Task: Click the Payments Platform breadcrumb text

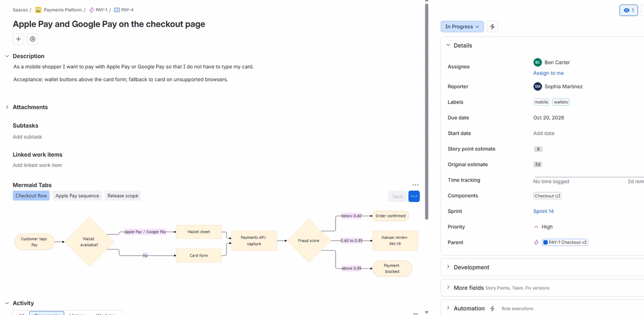Action: (x=62, y=10)
